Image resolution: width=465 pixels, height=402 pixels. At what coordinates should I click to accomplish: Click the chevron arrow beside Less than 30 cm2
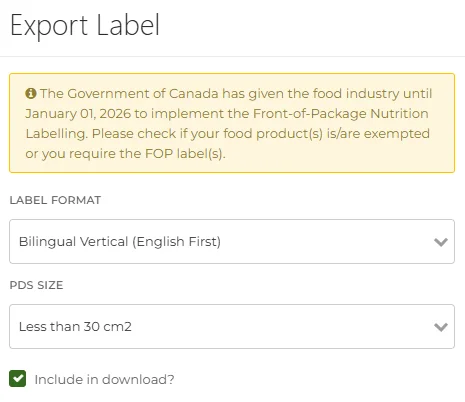tap(441, 327)
